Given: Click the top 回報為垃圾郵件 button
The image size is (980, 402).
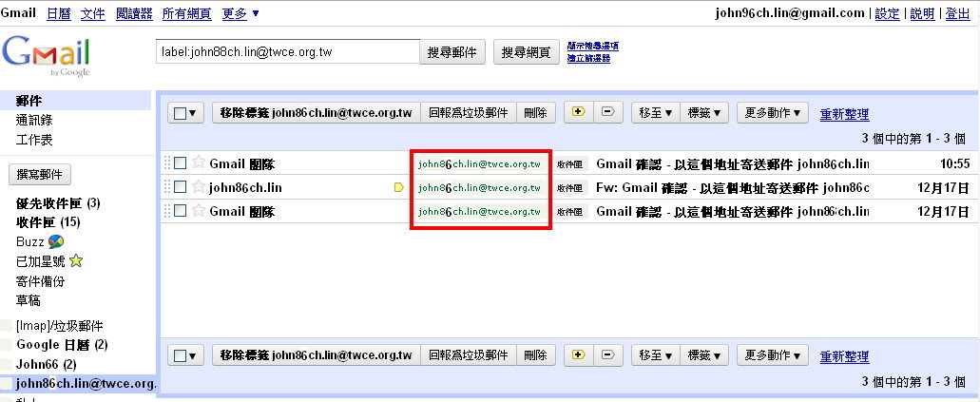Looking at the screenshot, I should tap(469, 113).
